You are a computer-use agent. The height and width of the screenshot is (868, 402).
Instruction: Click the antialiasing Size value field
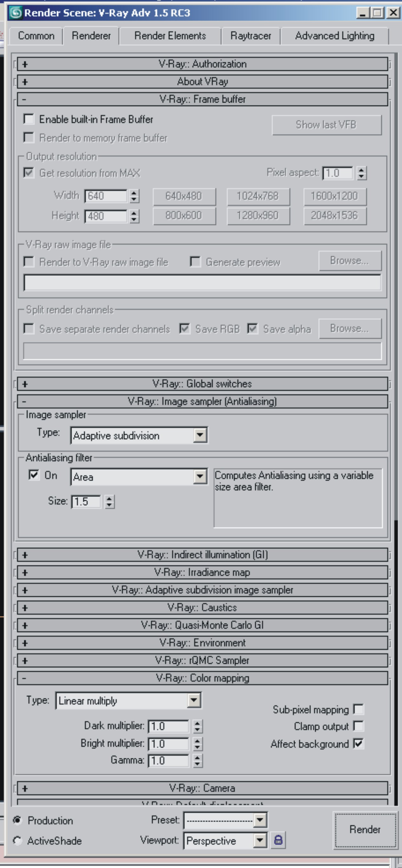coord(86,501)
